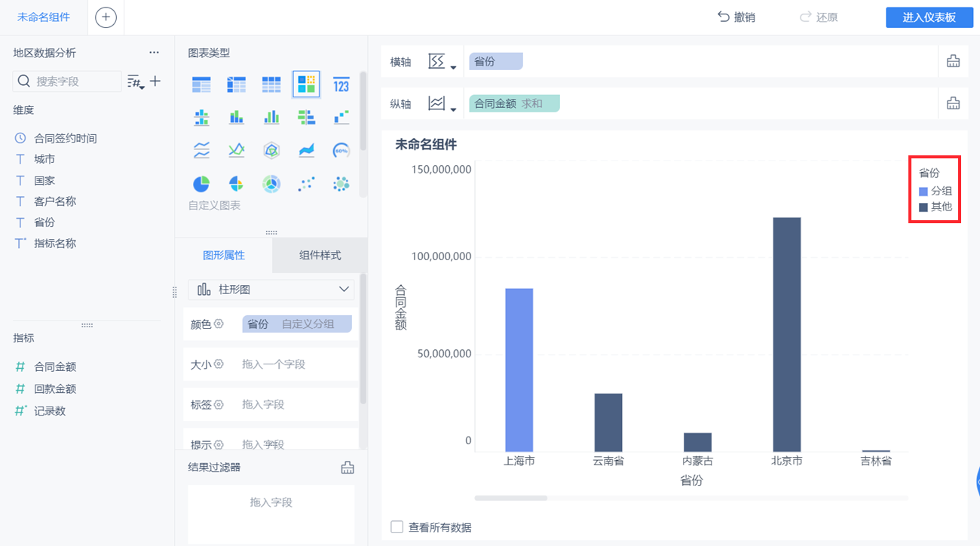Click the 进入仪表板 button
The width and height of the screenshot is (980, 546).
pyautogui.click(x=929, y=17)
